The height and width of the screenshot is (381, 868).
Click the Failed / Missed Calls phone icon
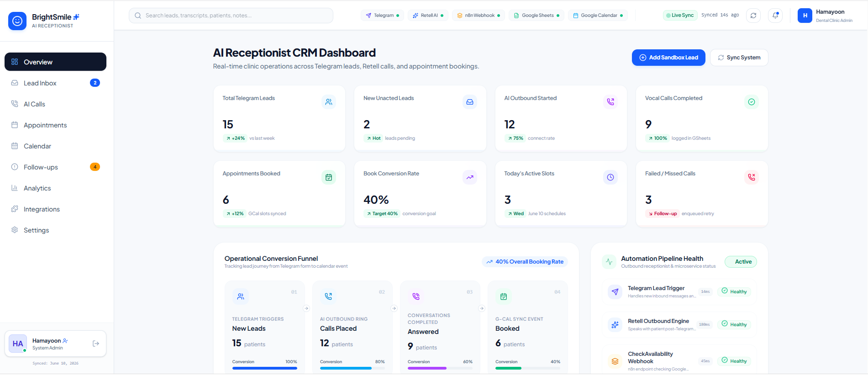point(752,177)
